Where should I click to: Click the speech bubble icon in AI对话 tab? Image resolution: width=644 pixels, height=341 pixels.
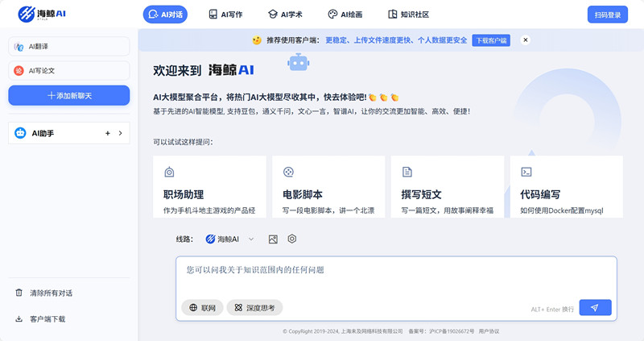click(x=153, y=15)
